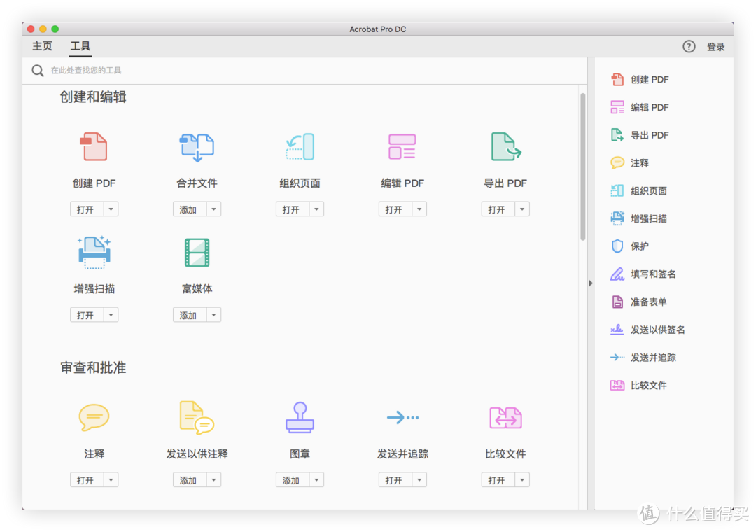The image size is (756, 532).
Task: Expand dropdown arrow under 组织页面
Action: click(x=316, y=209)
